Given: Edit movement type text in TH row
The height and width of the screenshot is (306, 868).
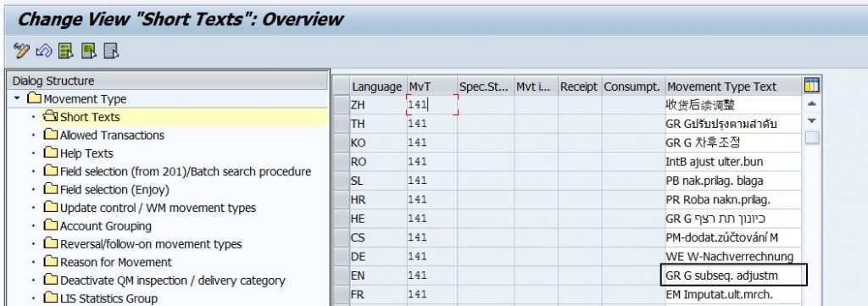Looking at the screenshot, I should 733,124.
